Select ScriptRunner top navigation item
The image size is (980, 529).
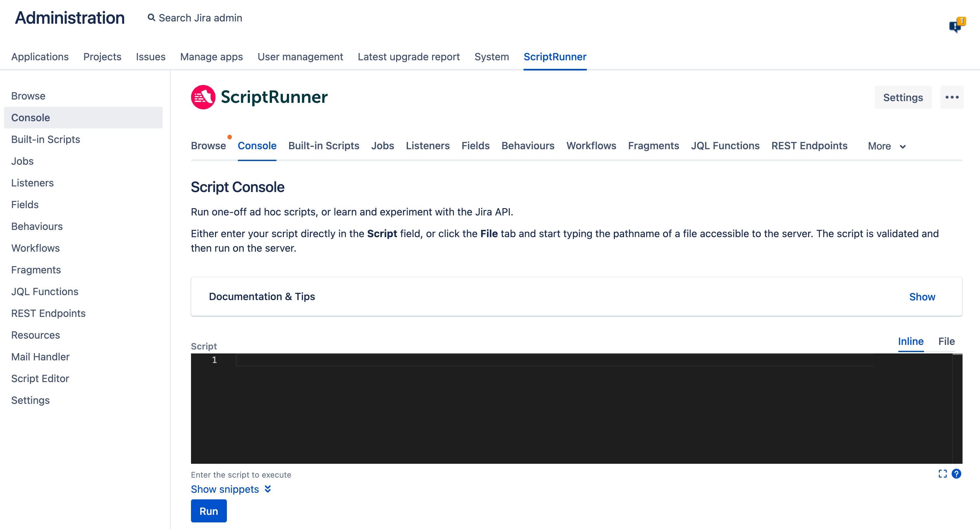point(555,57)
